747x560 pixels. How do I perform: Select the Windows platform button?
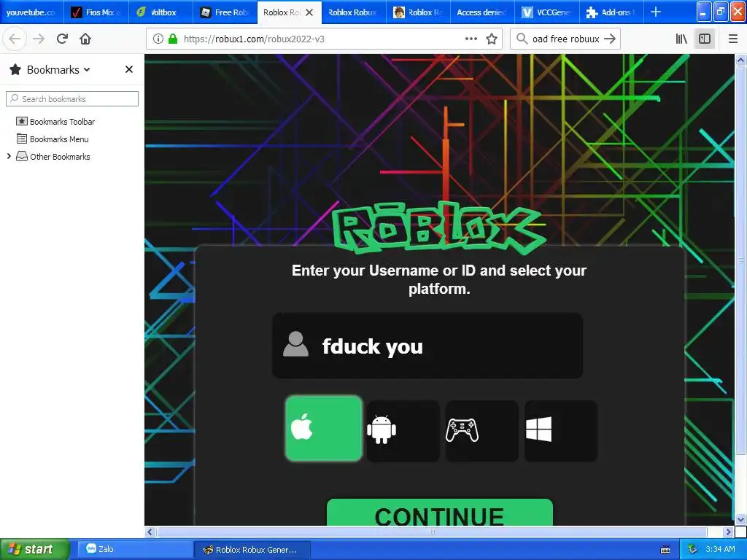(561, 431)
